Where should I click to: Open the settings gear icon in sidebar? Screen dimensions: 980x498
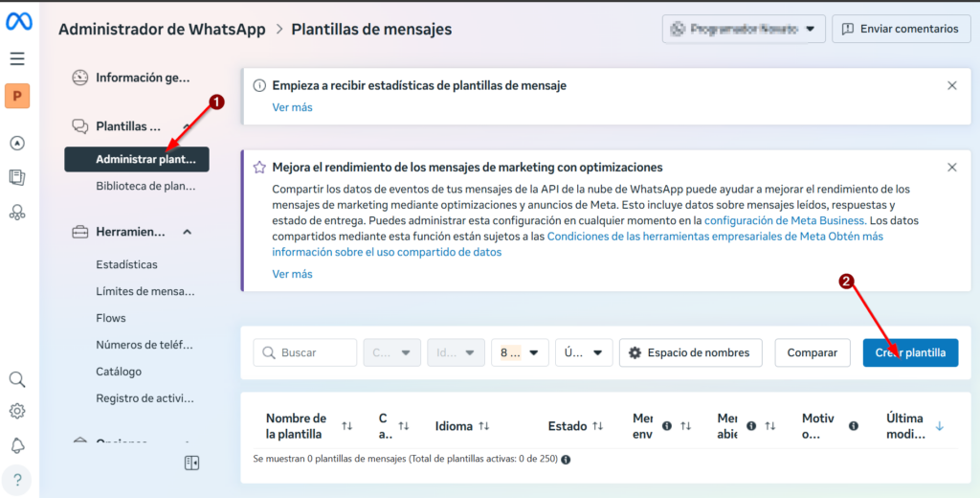click(17, 412)
